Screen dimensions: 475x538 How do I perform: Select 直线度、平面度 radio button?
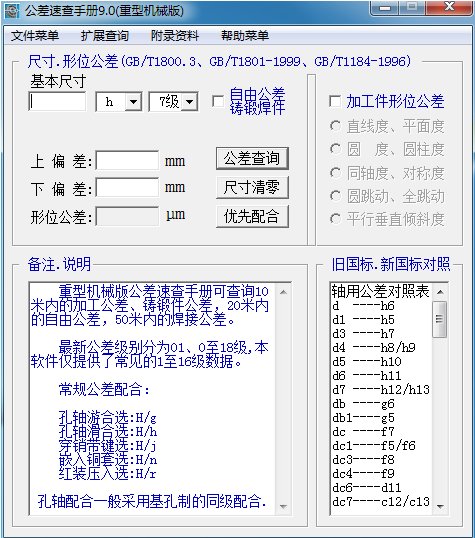[336, 126]
